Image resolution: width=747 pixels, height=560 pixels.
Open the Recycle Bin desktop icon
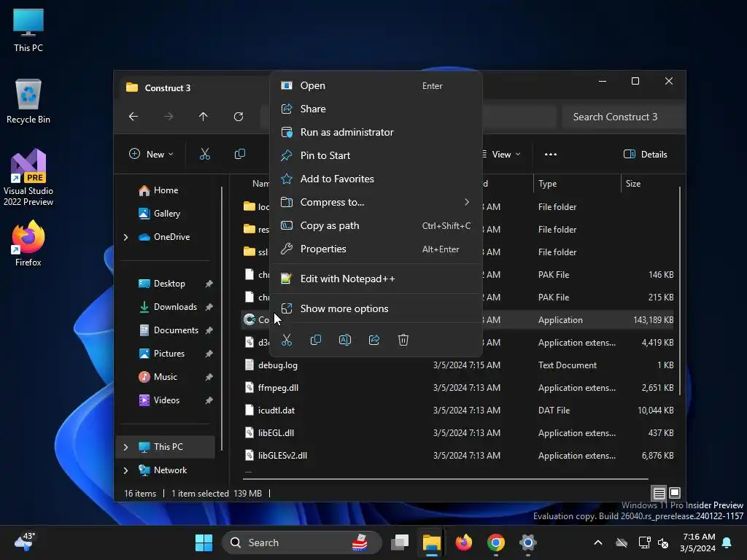click(x=28, y=101)
